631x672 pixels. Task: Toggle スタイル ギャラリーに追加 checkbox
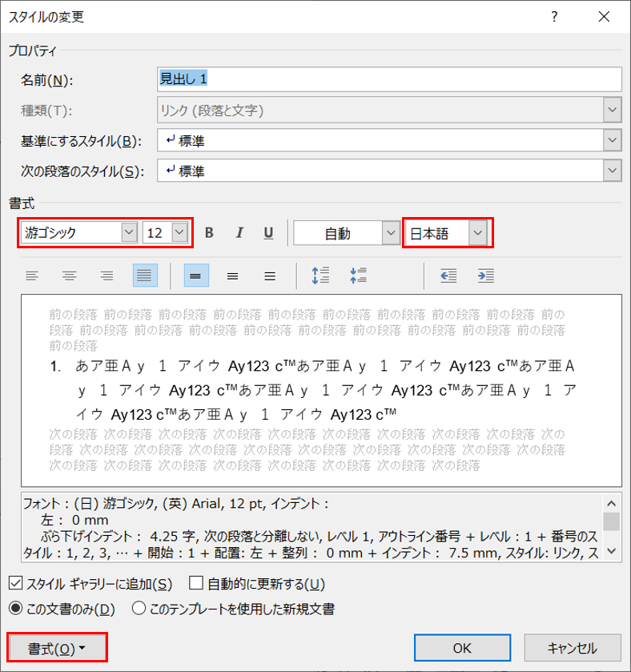(x=15, y=583)
